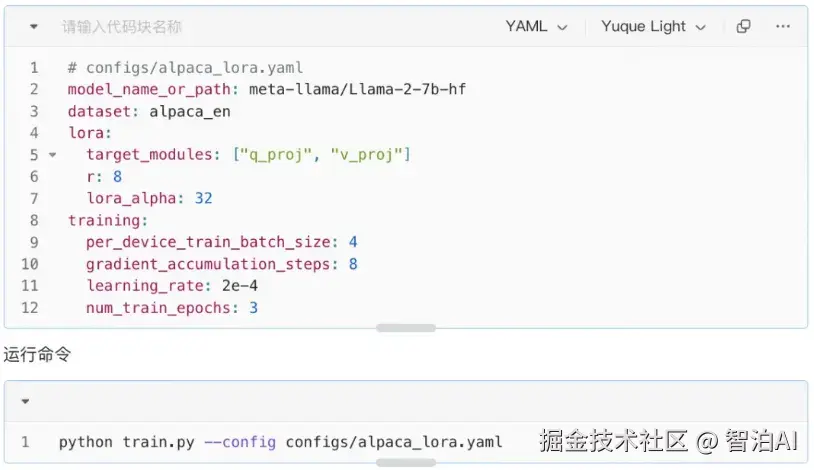The image size is (814, 470).
Task: Click the lora_alpha value 32
Action: [204, 198]
